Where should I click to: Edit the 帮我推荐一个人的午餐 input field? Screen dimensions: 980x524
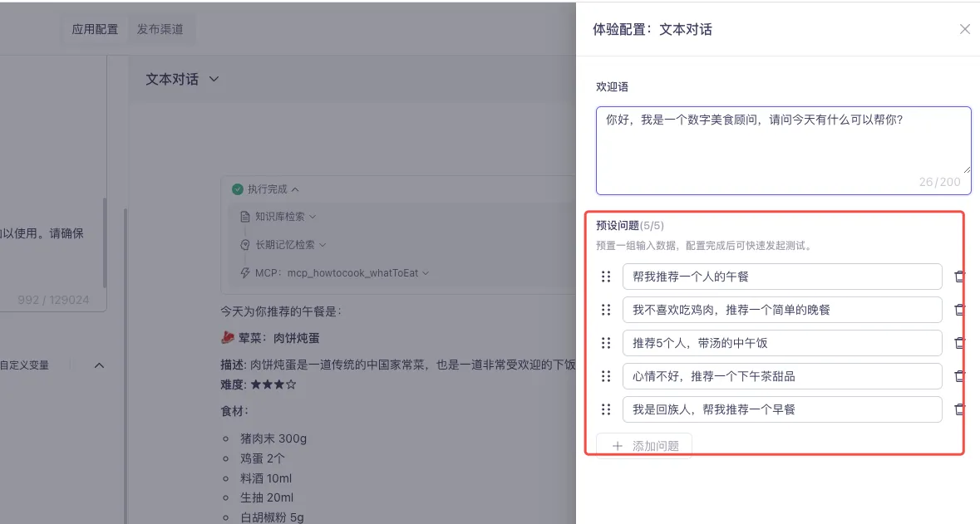[782, 277]
